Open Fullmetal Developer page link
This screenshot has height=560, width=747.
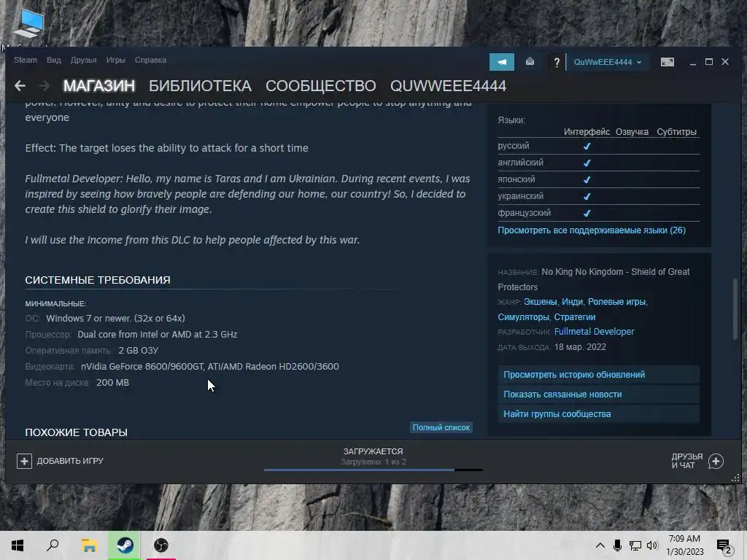coord(594,332)
